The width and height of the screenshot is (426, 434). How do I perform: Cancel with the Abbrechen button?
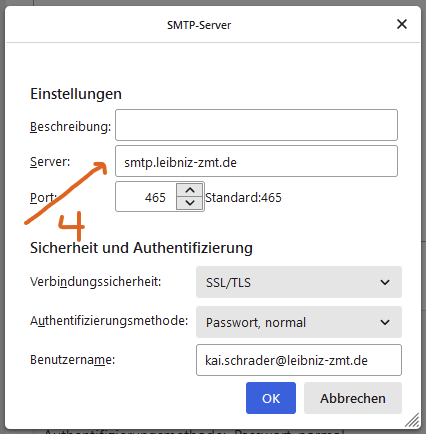click(353, 398)
